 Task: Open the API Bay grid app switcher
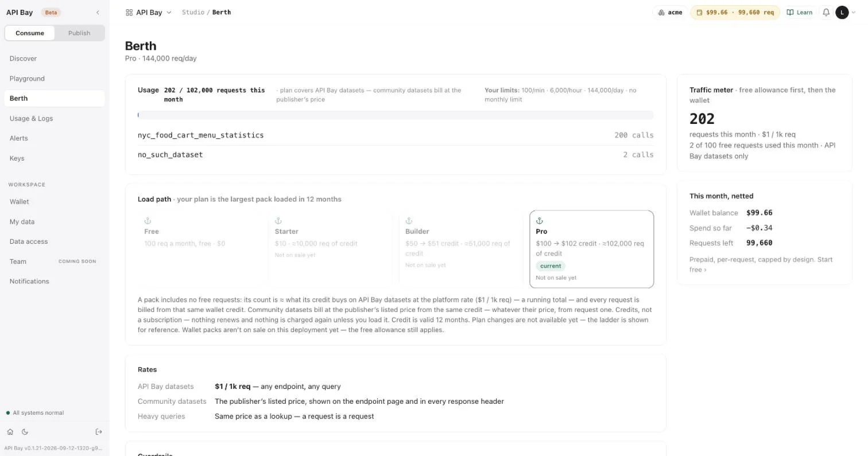tap(148, 12)
